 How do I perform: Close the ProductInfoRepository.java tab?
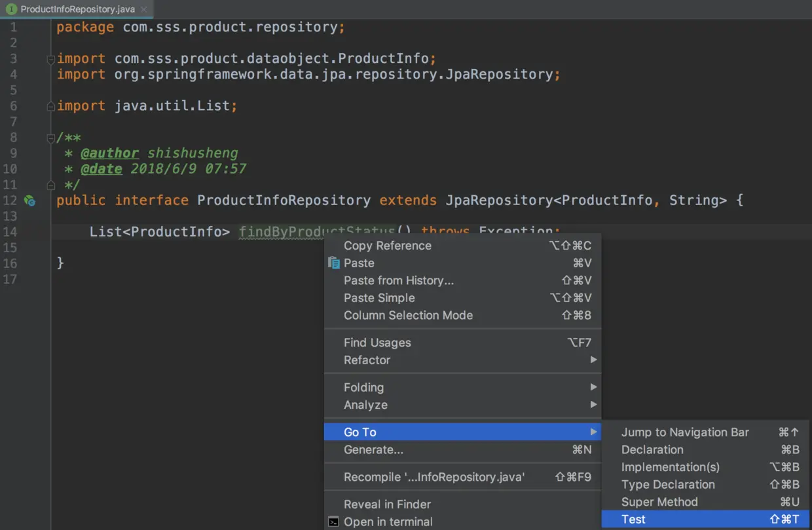tap(143, 9)
